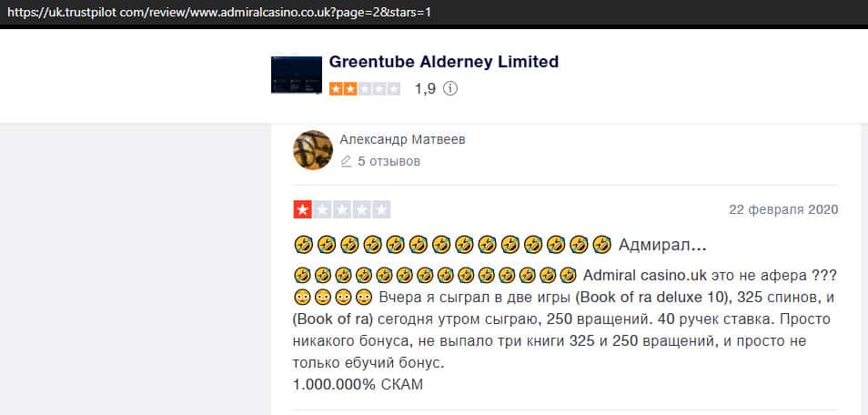Click the last gray star of the review rating

pos(381,210)
